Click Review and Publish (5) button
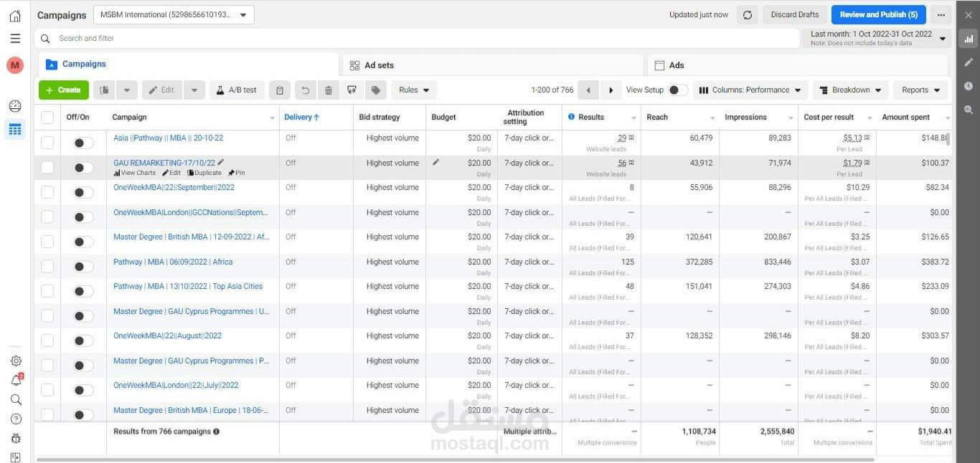This screenshot has height=463, width=980. 878,14
